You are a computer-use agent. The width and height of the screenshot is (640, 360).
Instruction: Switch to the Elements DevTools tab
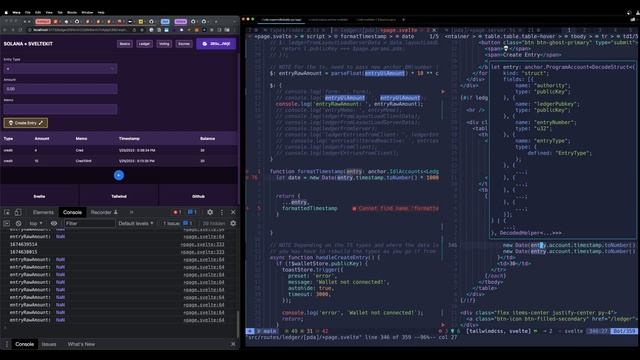(43, 212)
